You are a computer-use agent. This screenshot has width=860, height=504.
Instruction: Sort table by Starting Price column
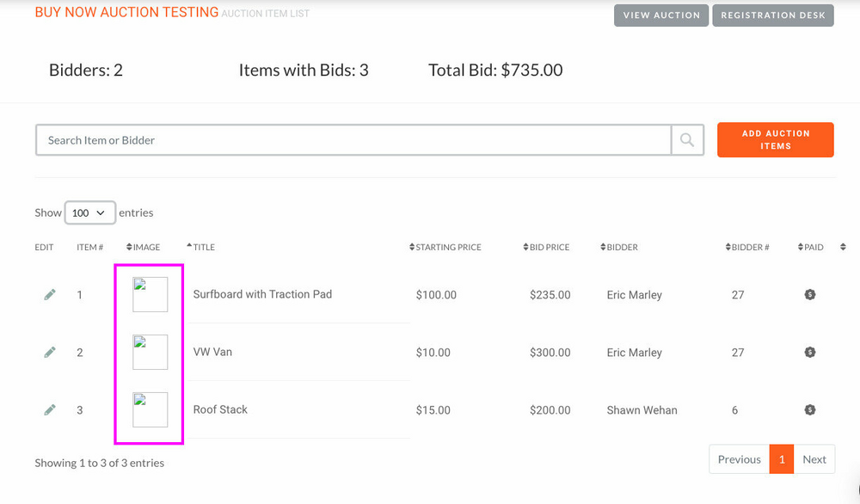pyautogui.click(x=446, y=248)
